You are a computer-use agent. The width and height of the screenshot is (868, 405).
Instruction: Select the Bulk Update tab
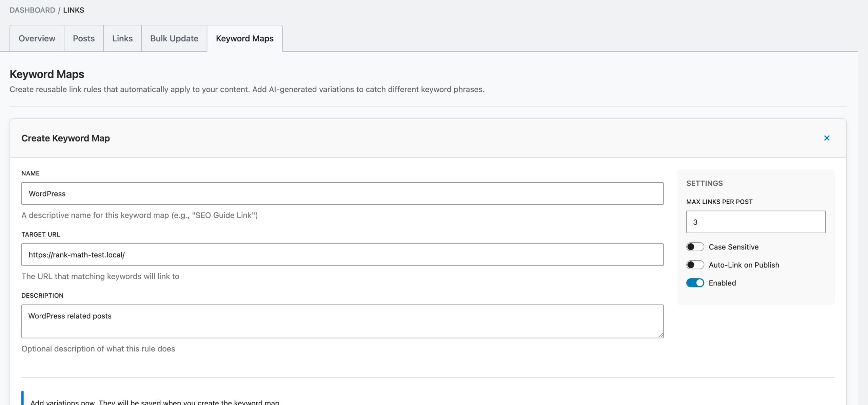click(174, 38)
